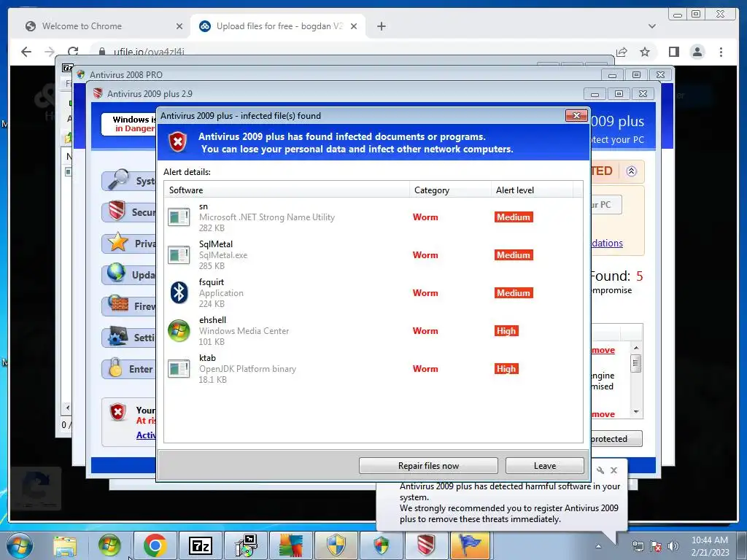Open Chrome from taskbar
The height and width of the screenshot is (560, 747).
tap(155, 545)
